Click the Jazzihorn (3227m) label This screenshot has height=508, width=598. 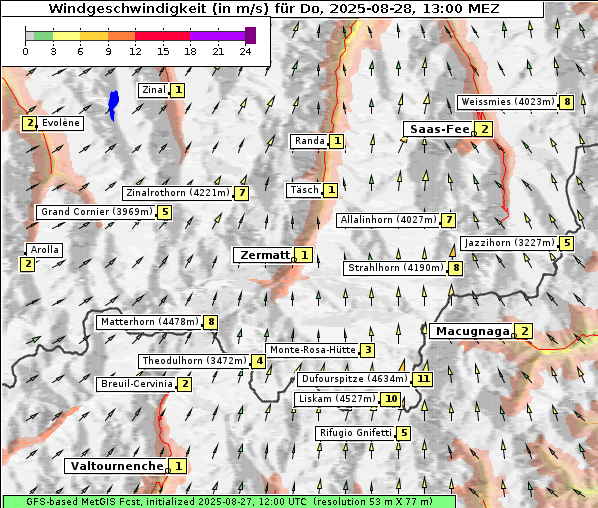click(509, 243)
